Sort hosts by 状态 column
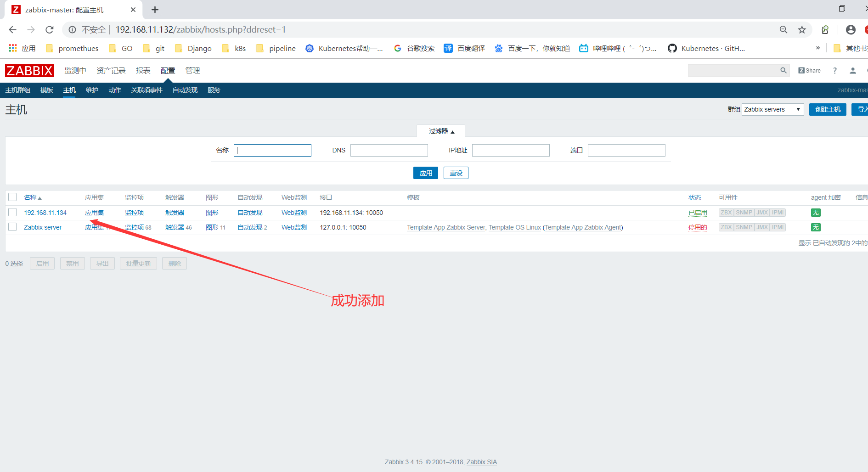The width and height of the screenshot is (868, 472). pyautogui.click(x=694, y=197)
